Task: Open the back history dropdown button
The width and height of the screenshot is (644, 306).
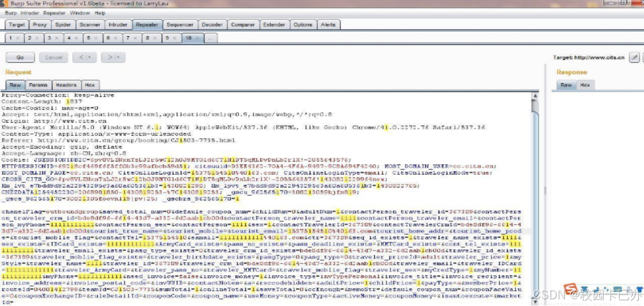Action: point(85,58)
